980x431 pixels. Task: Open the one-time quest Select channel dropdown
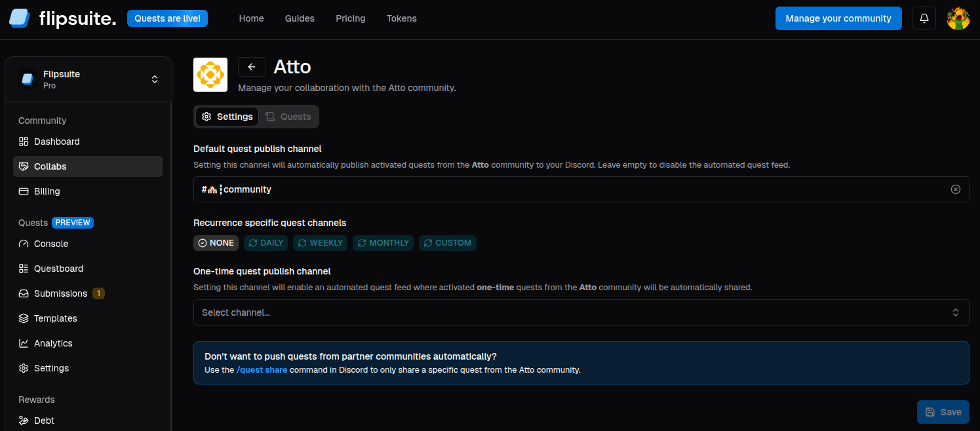tap(581, 312)
